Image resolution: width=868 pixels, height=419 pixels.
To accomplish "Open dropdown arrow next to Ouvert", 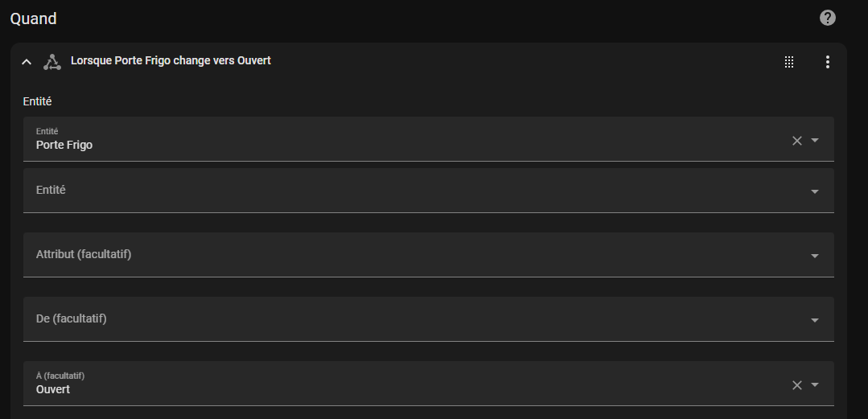I will (815, 385).
